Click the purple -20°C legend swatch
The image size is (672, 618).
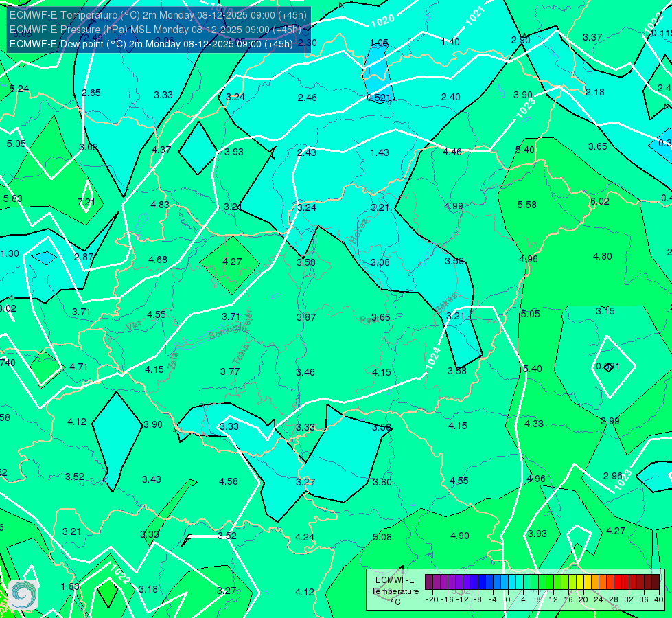[429, 582]
